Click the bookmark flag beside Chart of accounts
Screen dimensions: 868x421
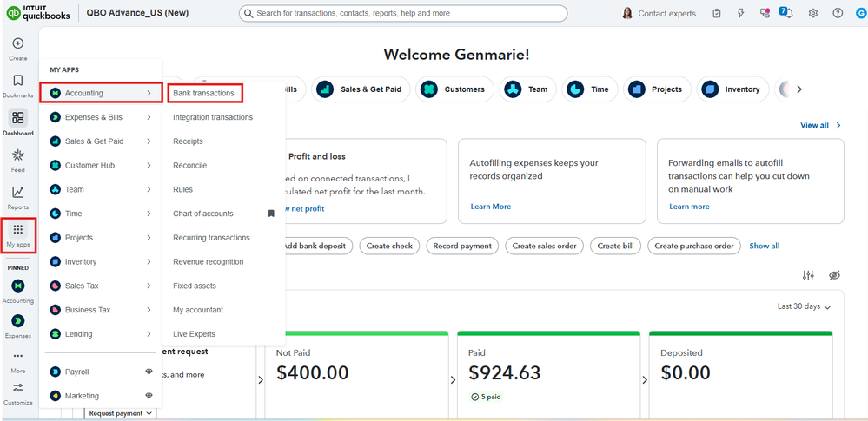tap(271, 214)
